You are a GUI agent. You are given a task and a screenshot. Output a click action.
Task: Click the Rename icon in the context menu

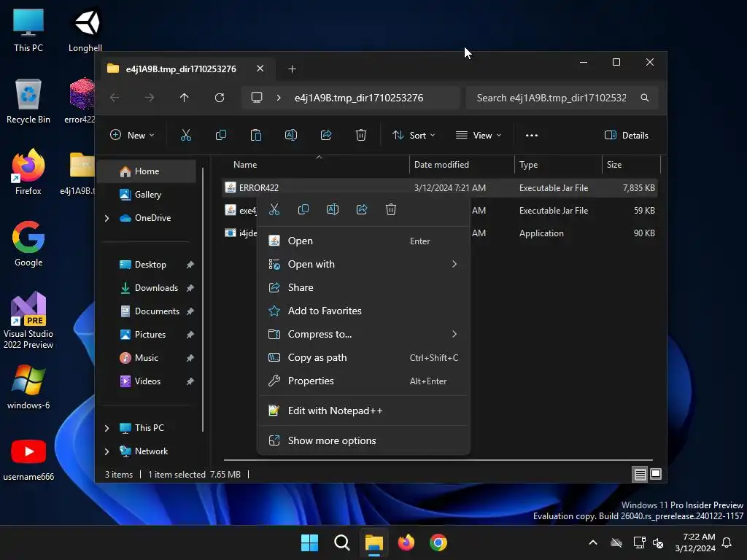(333, 209)
